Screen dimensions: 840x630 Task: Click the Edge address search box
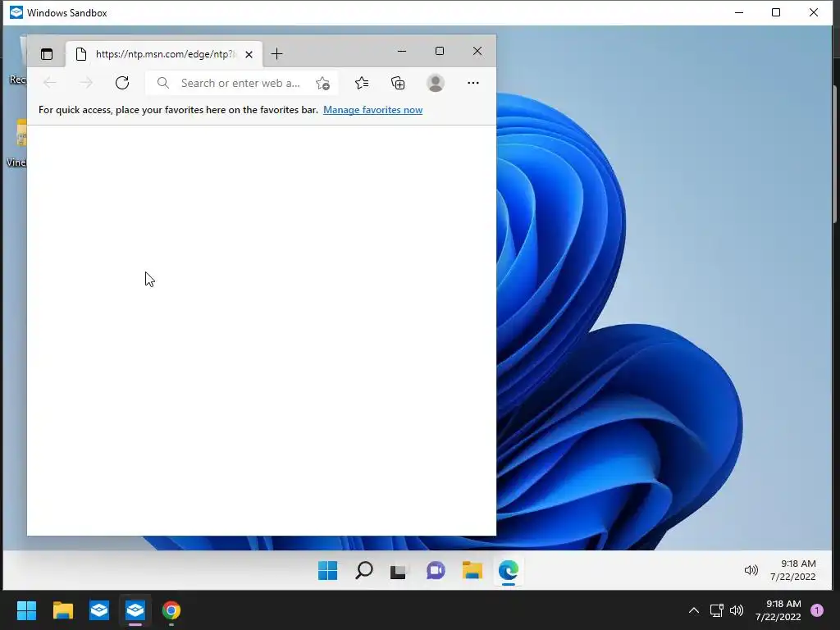241,83
